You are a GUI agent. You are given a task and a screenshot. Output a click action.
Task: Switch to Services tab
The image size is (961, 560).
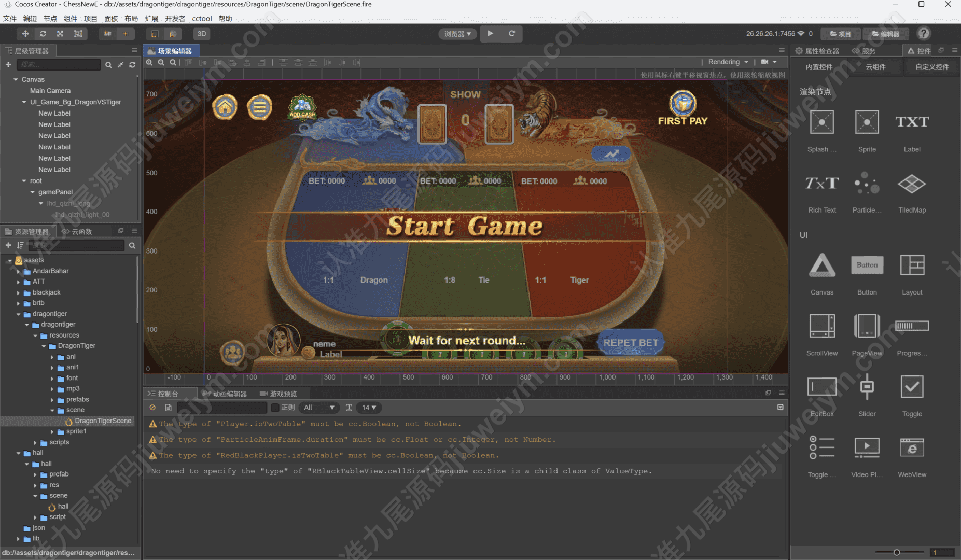tap(863, 51)
